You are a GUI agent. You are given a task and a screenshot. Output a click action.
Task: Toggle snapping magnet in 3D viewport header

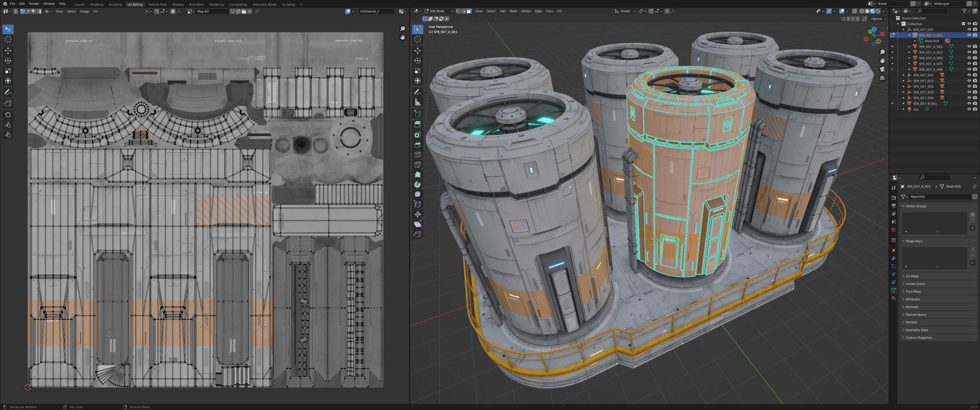[651, 11]
